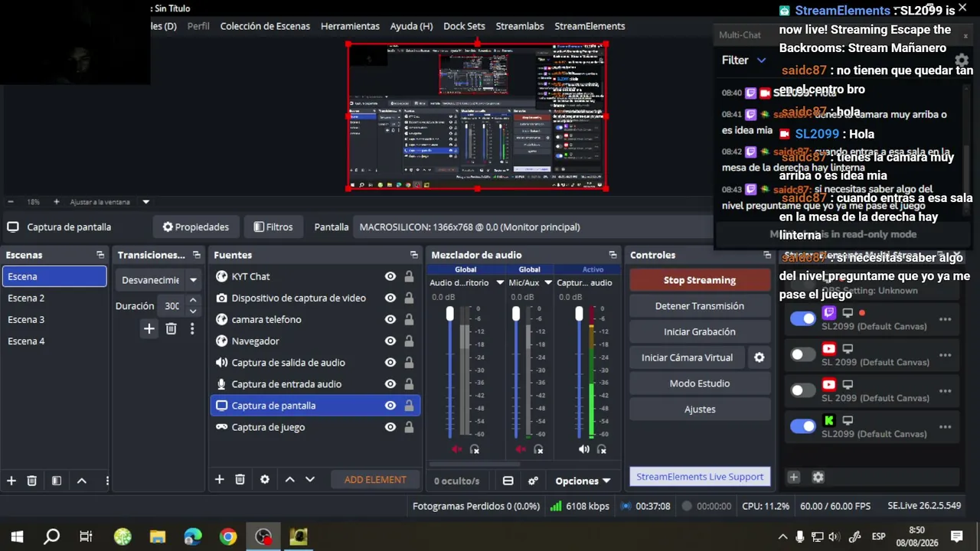Open the Multi-Chat Filter dropdown
Image resolution: width=980 pixels, height=551 pixels.
pyautogui.click(x=743, y=60)
